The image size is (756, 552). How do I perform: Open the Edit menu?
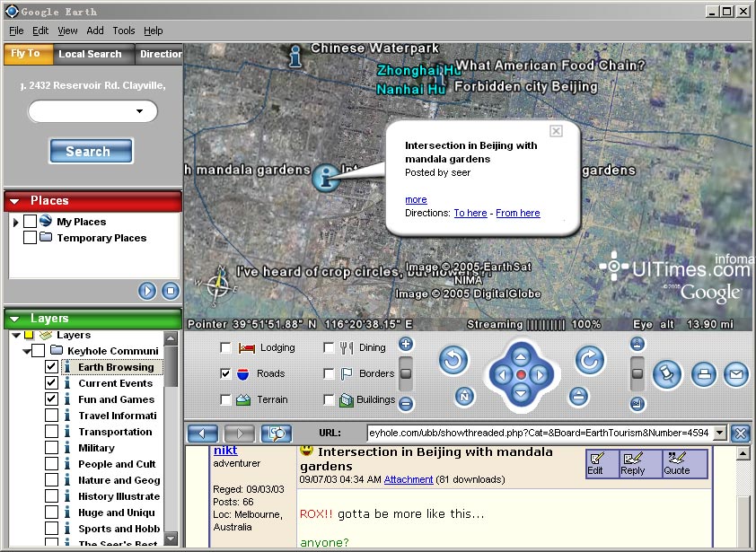coord(40,31)
